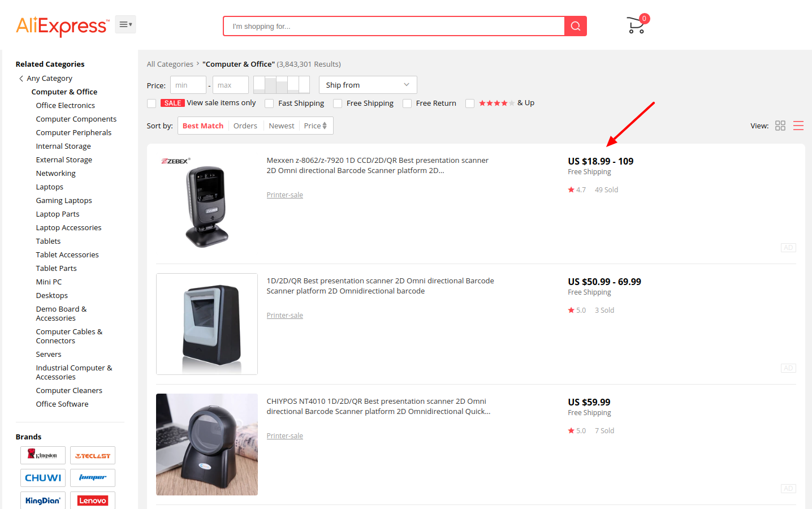Screen dimensions: 812x509
Task: Click the KingDian brand logo
Action: coord(43,501)
